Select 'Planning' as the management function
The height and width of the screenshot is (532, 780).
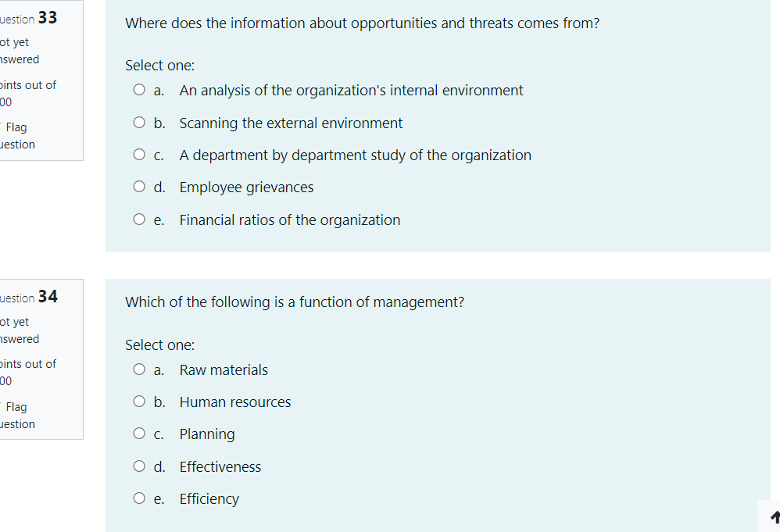(x=138, y=434)
